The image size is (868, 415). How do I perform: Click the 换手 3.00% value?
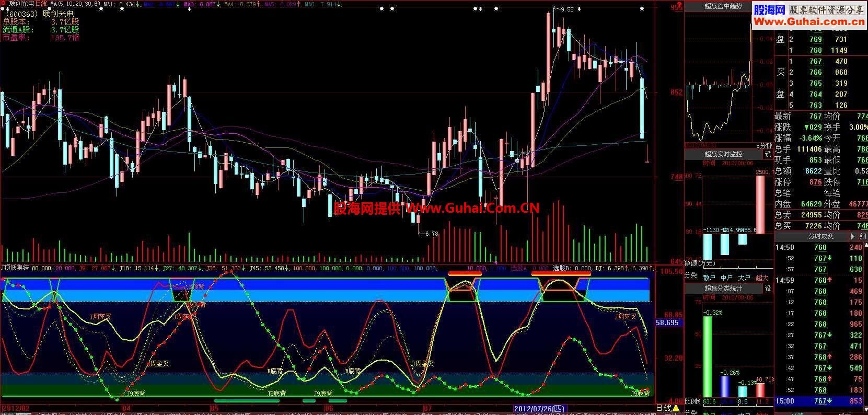(x=859, y=127)
